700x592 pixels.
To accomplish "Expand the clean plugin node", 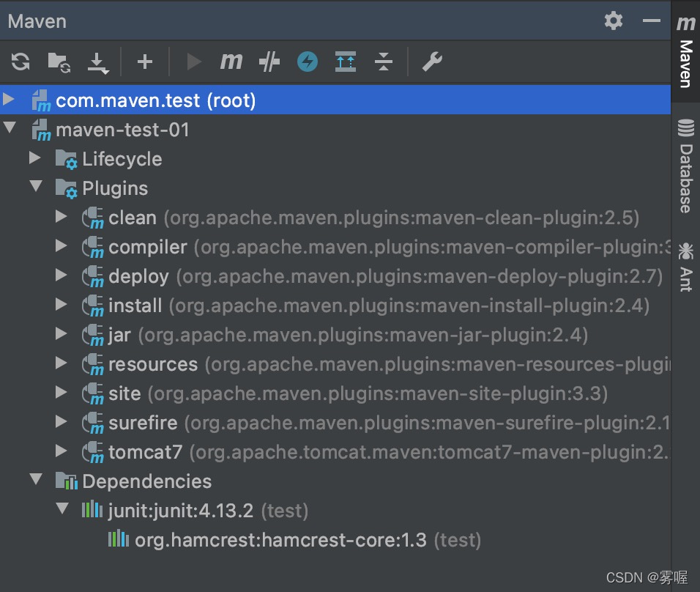I will (62, 216).
